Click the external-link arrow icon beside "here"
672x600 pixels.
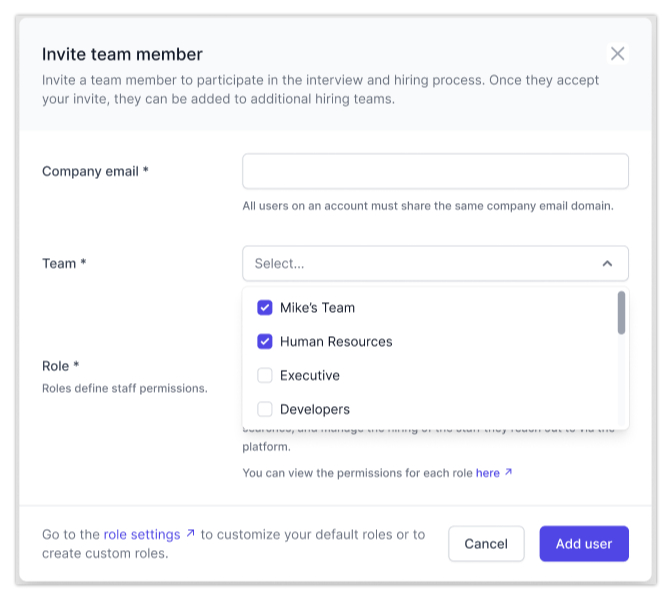[x=508, y=473]
